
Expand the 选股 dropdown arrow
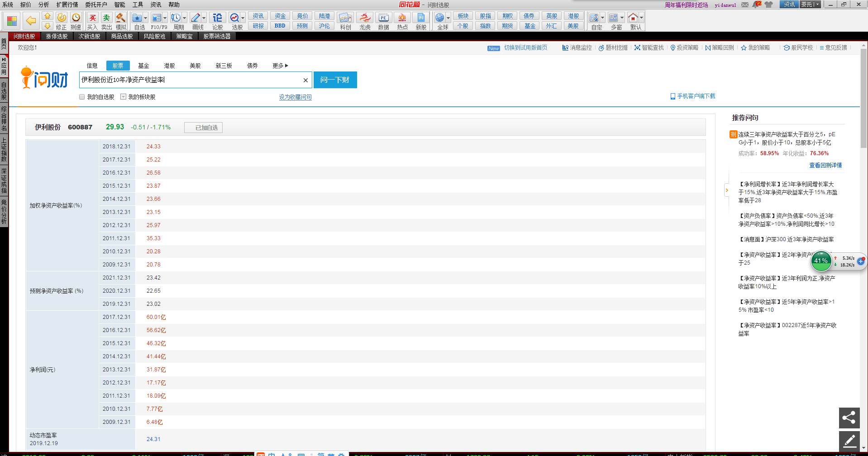coord(243,18)
